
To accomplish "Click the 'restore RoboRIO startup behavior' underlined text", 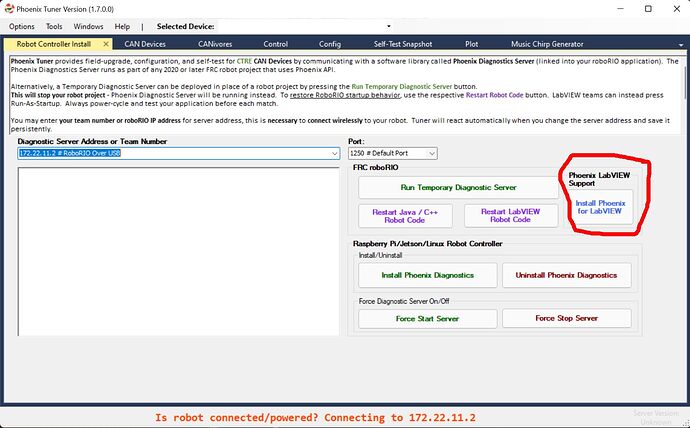I will click(x=345, y=95).
